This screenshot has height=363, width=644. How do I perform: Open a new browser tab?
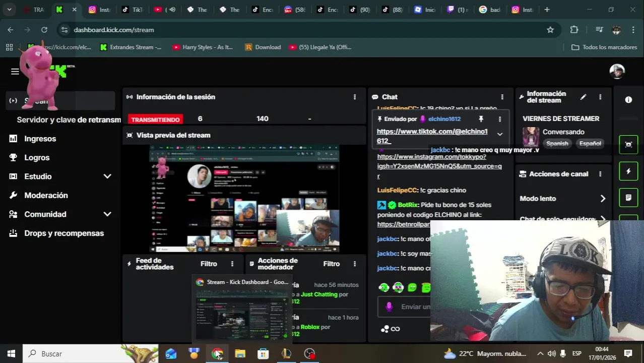click(547, 10)
